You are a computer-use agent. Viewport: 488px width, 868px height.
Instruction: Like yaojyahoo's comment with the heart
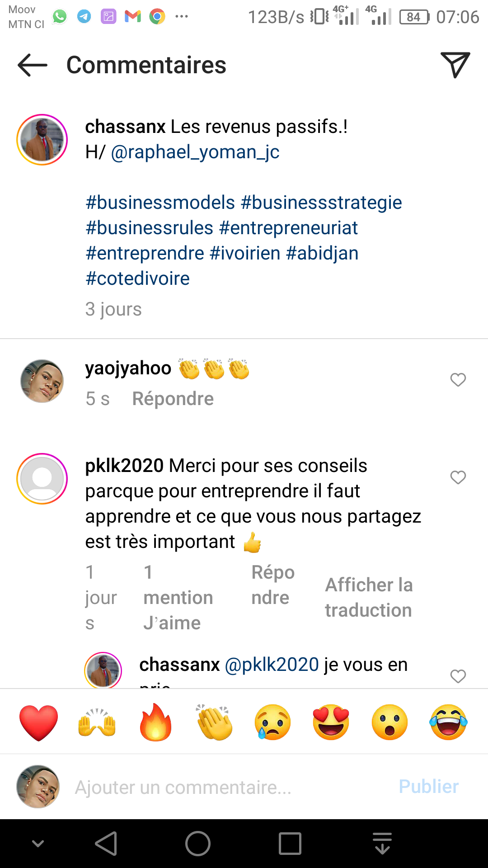click(x=458, y=380)
